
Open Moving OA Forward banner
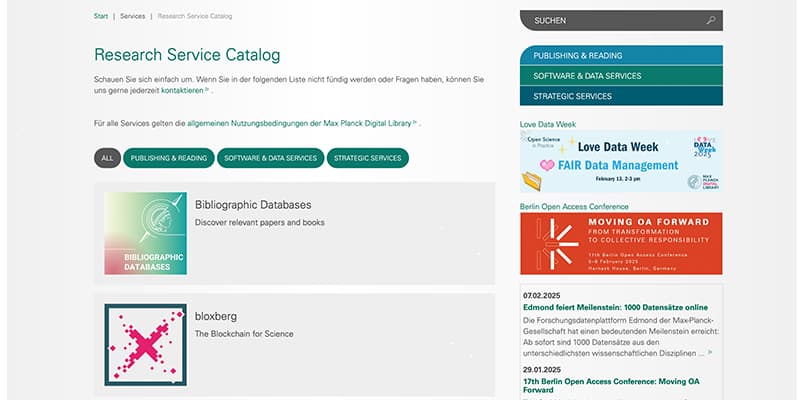pos(621,243)
